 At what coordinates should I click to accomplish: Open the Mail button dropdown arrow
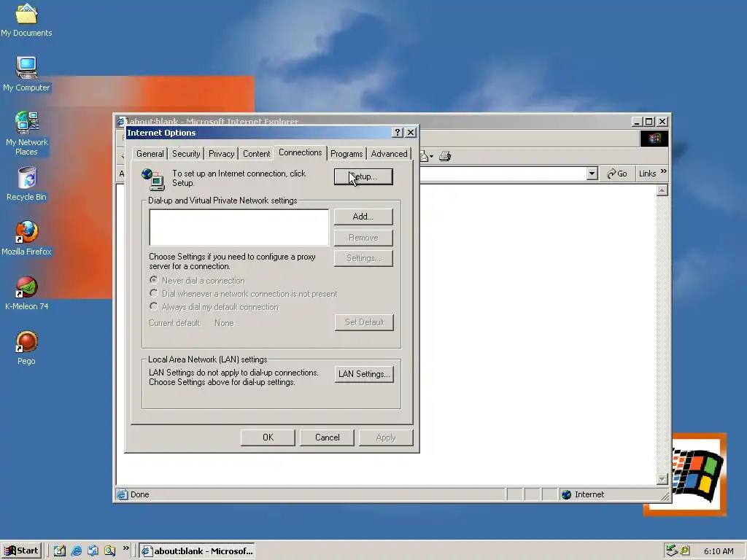[x=431, y=156]
